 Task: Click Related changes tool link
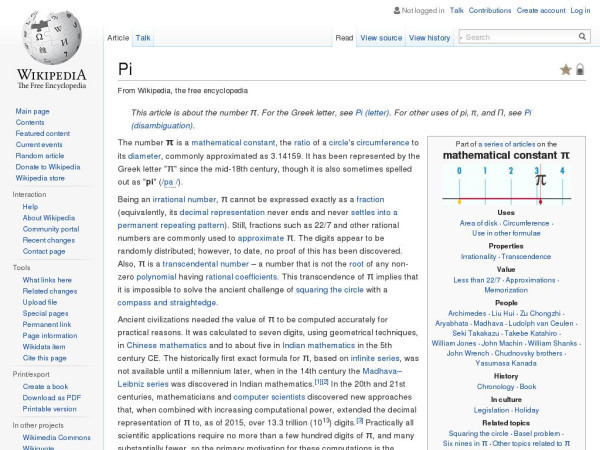pos(50,291)
